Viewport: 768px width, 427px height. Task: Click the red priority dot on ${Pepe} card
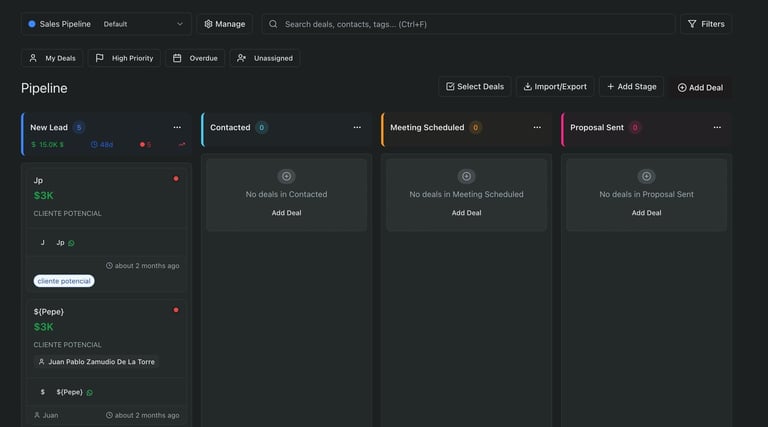pyautogui.click(x=176, y=310)
